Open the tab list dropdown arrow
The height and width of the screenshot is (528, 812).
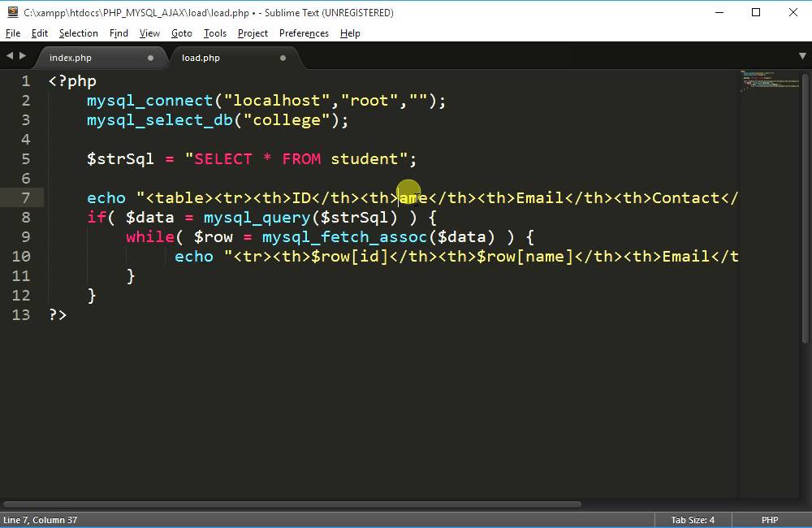[802, 56]
